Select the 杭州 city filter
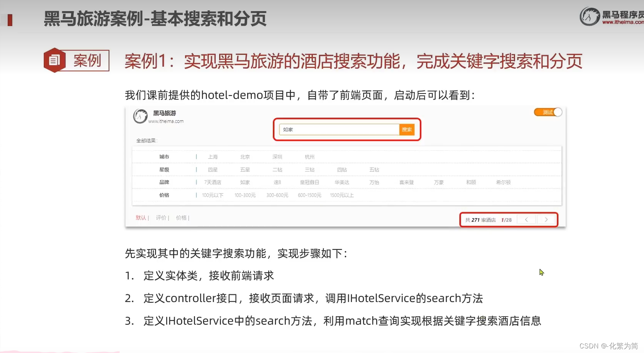 click(309, 157)
